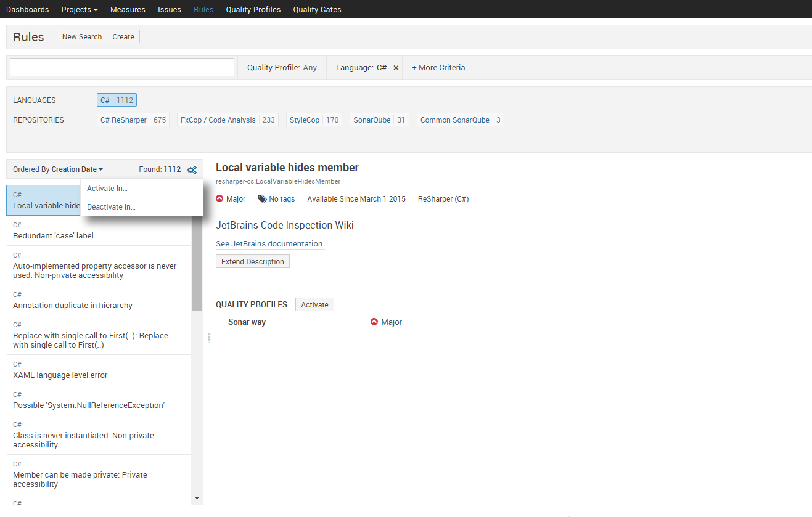
Task: Click the drag handle between the panels
Action: (208, 336)
